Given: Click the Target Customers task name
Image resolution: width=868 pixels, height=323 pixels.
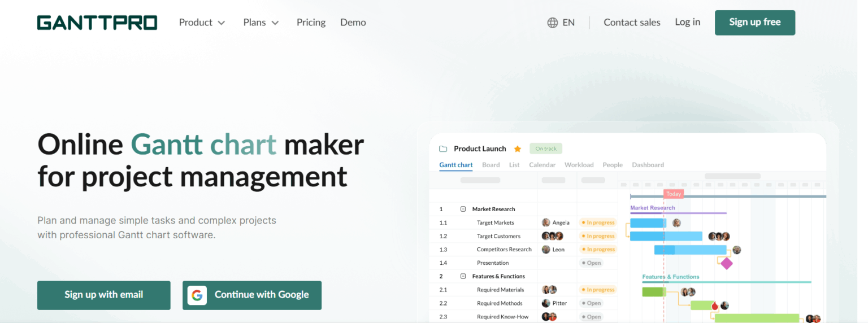Looking at the screenshot, I should tap(498, 236).
